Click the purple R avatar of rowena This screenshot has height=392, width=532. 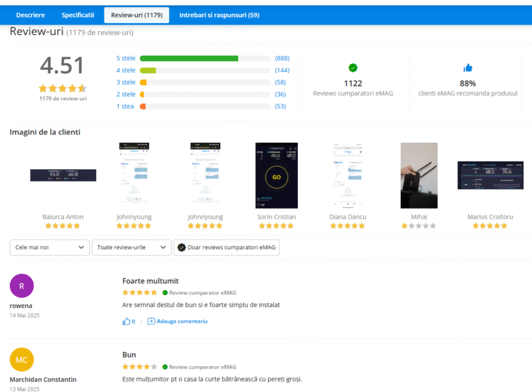[22, 286]
